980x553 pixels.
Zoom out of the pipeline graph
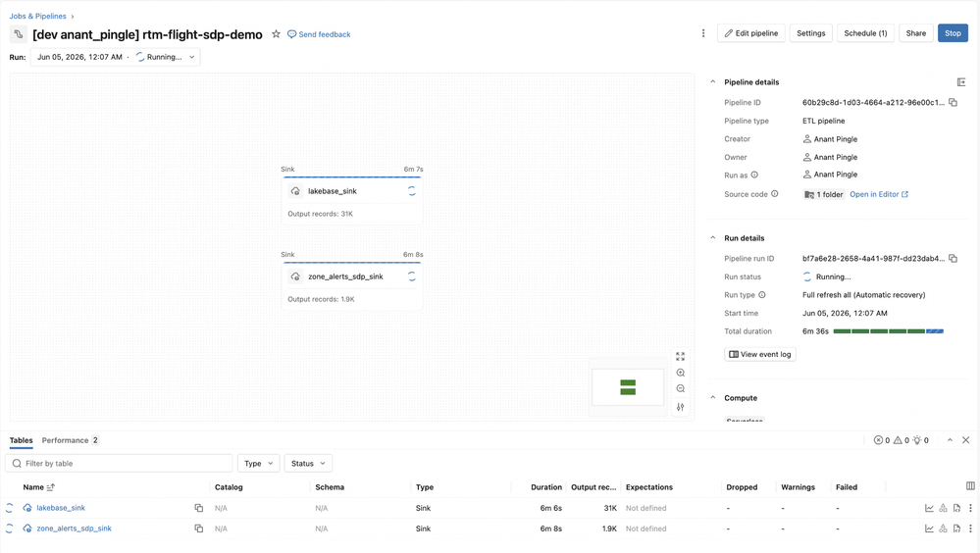pyautogui.click(x=680, y=388)
